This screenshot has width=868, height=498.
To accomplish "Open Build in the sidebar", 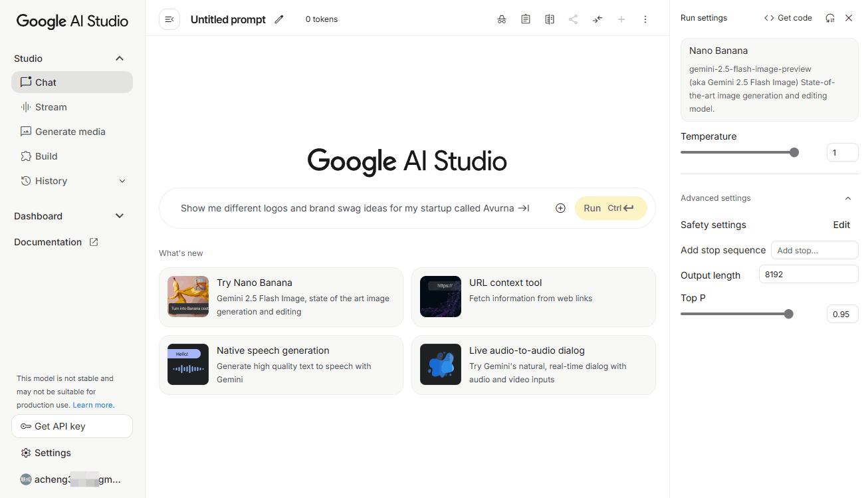I will tap(72, 156).
